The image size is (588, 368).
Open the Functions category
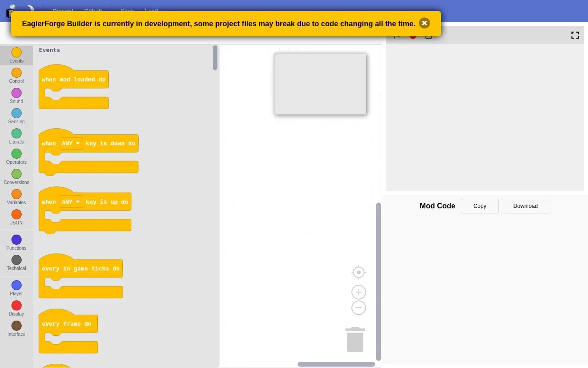[x=17, y=242]
